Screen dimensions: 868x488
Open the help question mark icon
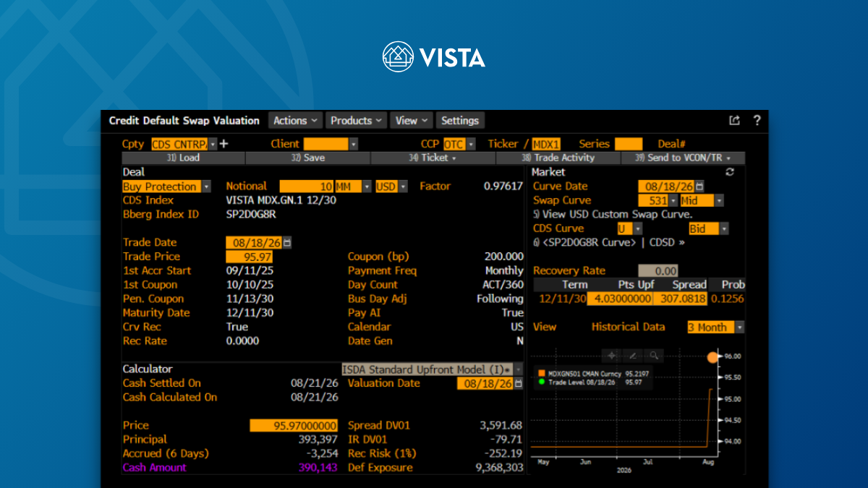(x=757, y=121)
